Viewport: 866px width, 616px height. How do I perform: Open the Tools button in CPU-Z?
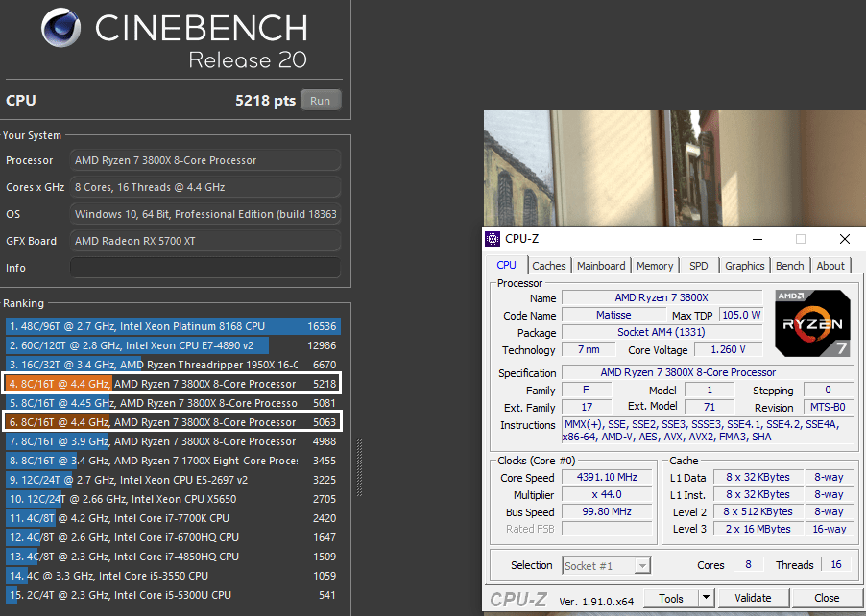tap(670, 599)
